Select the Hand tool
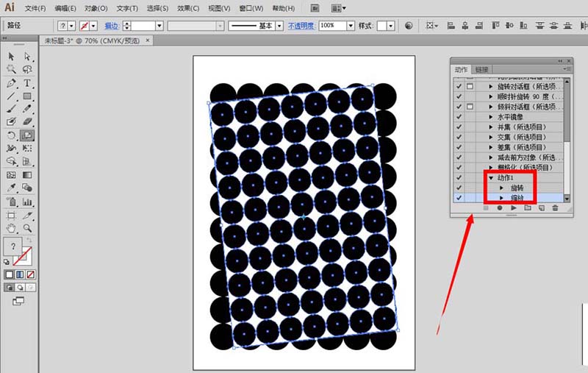 (x=12, y=228)
